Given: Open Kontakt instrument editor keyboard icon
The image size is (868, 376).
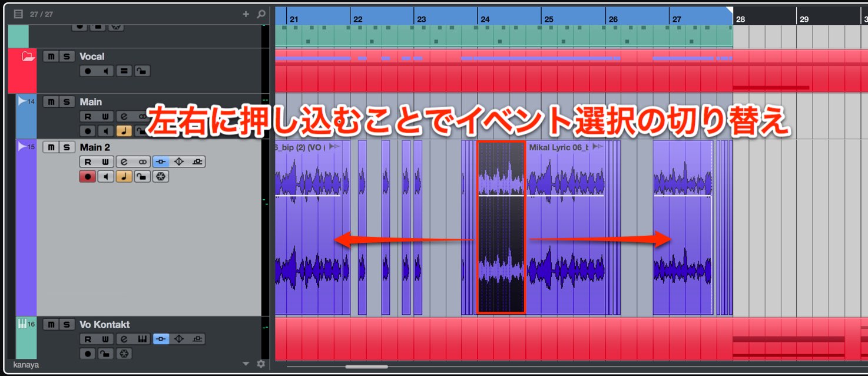Looking at the screenshot, I should pyautogui.click(x=142, y=339).
